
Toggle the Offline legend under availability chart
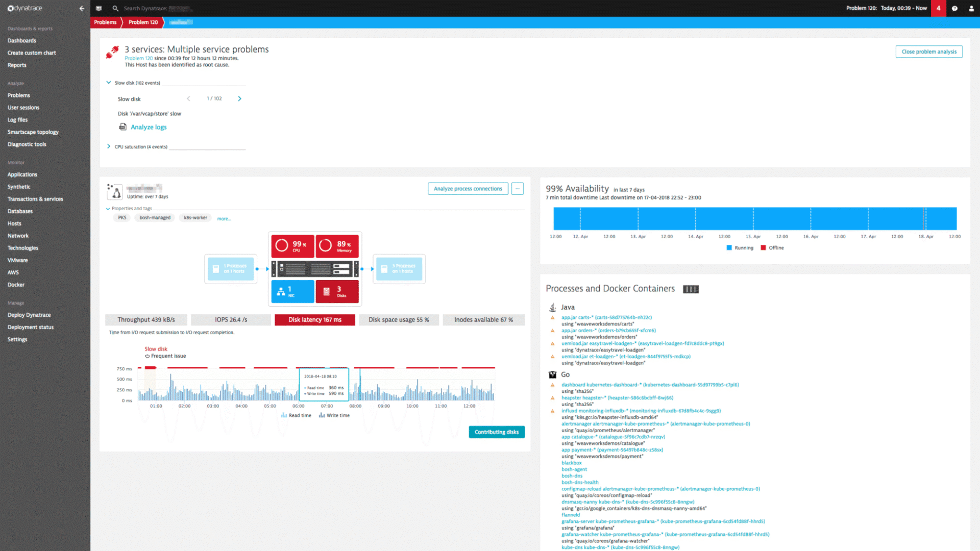(x=772, y=247)
